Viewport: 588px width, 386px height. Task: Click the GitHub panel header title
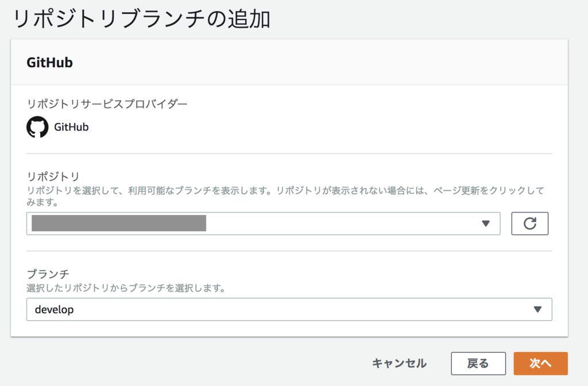[x=49, y=62]
